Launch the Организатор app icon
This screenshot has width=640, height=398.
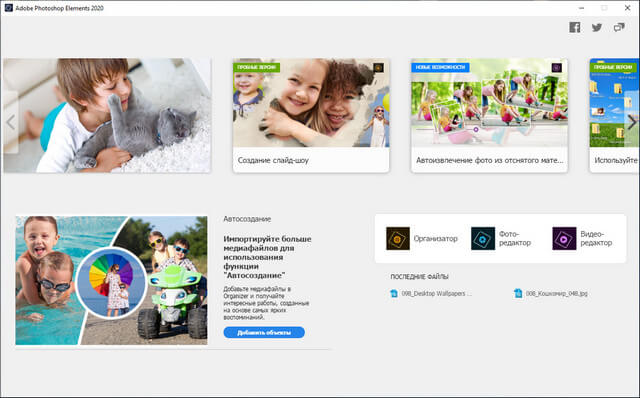coord(398,238)
